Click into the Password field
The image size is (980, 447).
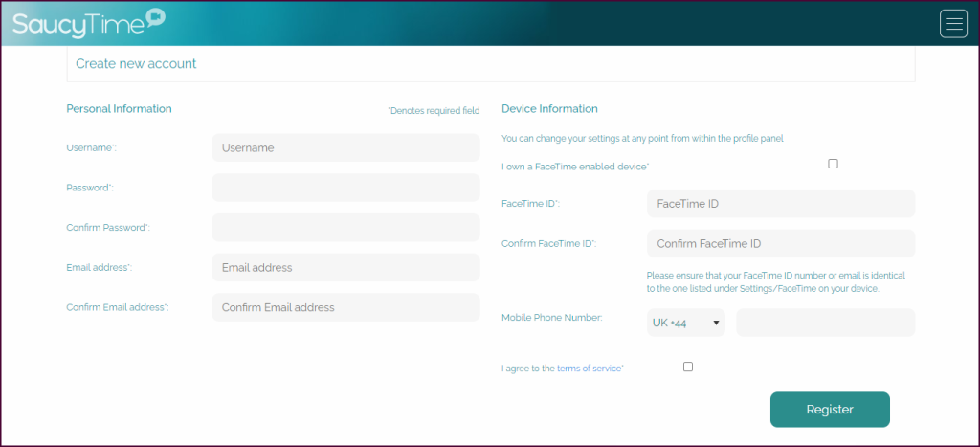click(345, 188)
